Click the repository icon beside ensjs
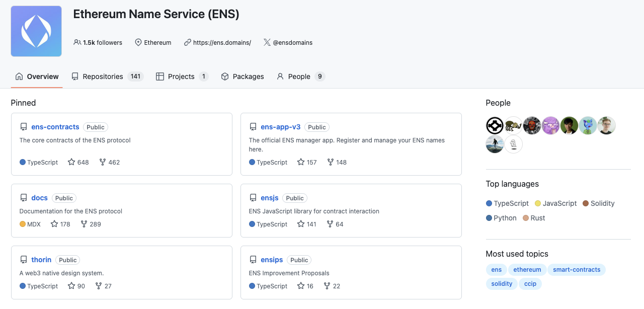This screenshot has width=644, height=309. coord(253,198)
